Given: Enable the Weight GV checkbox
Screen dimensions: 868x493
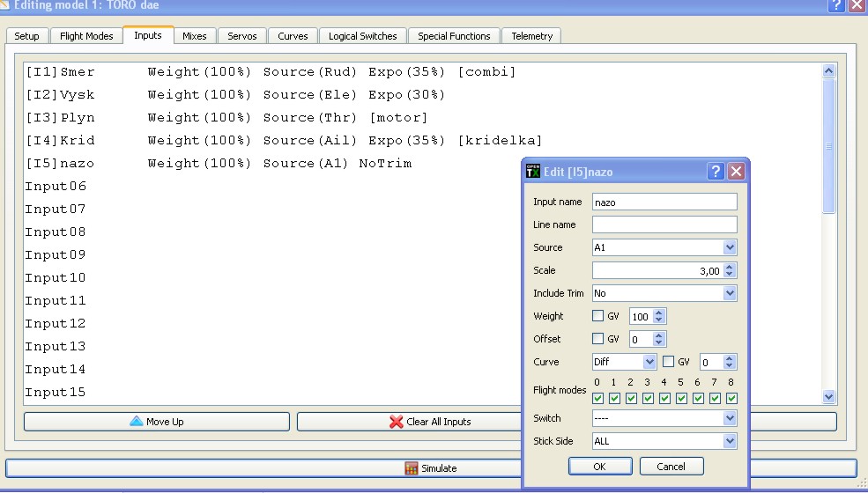Looking at the screenshot, I should point(598,316).
